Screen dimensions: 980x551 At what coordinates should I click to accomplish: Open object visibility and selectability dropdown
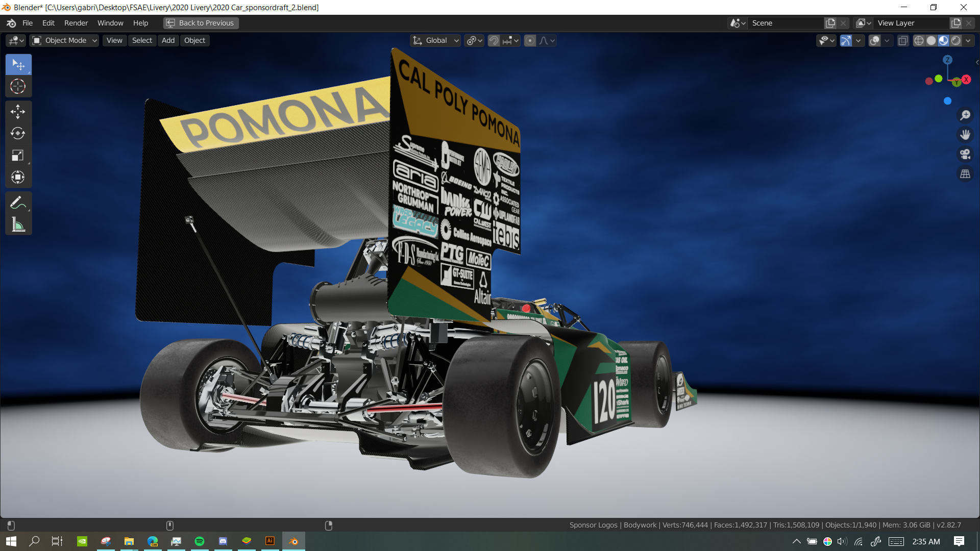(826, 41)
